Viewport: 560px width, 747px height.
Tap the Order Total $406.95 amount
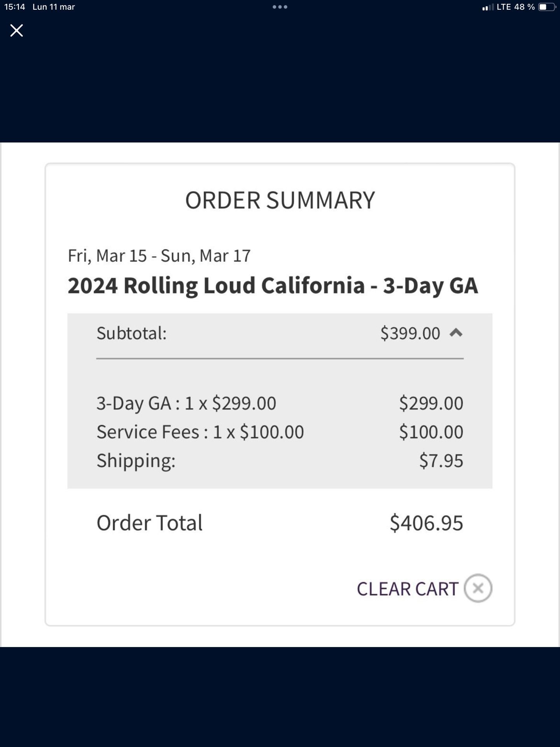[x=427, y=523]
